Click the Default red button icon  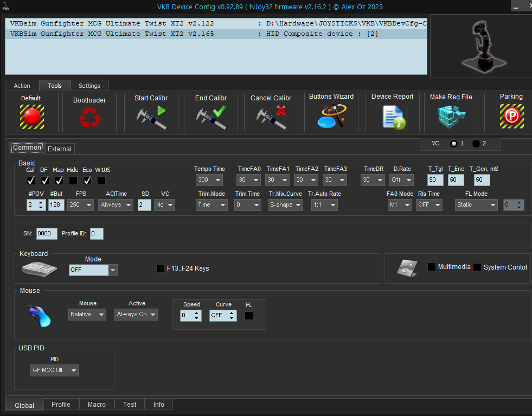32,117
